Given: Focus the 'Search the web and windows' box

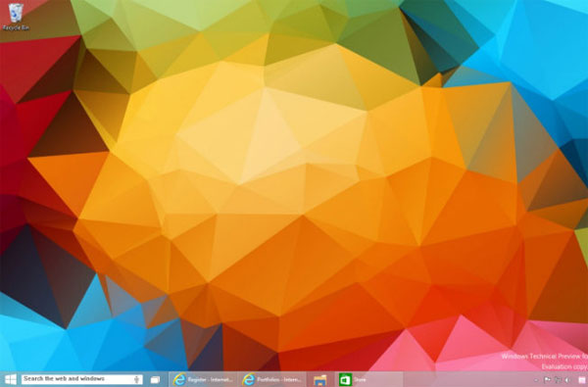Looking at the screenshot, I should (81, 379).
